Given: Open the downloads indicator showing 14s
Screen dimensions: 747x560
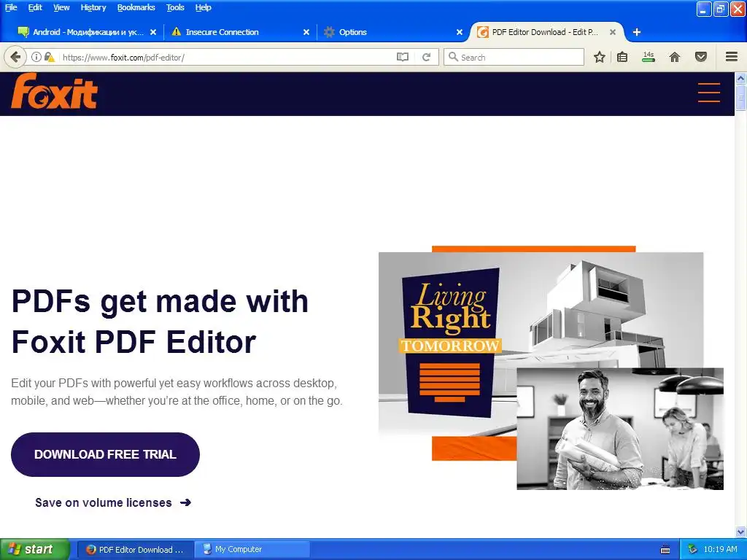Looking at the screenshot, I should coord(649,57).
